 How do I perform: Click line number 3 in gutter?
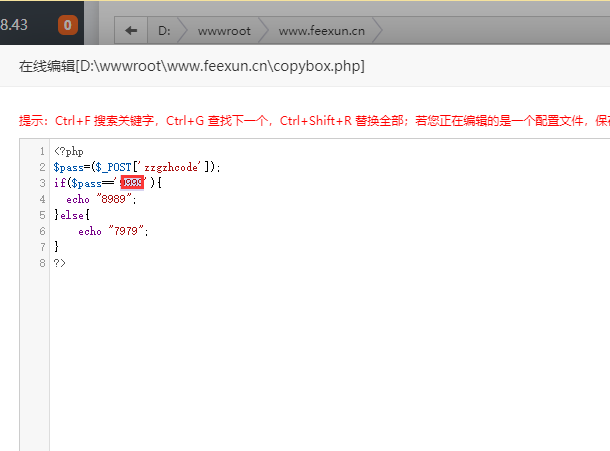point(42,183)
